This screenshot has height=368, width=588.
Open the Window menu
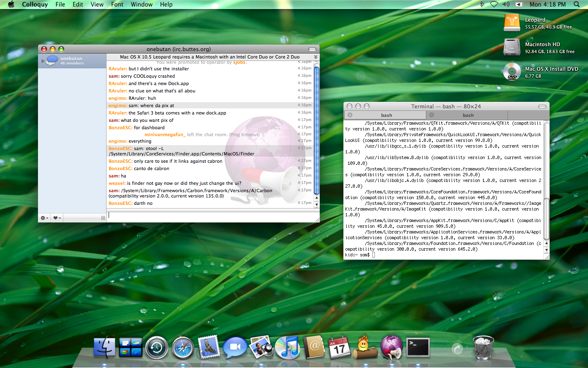coord(142,4)
